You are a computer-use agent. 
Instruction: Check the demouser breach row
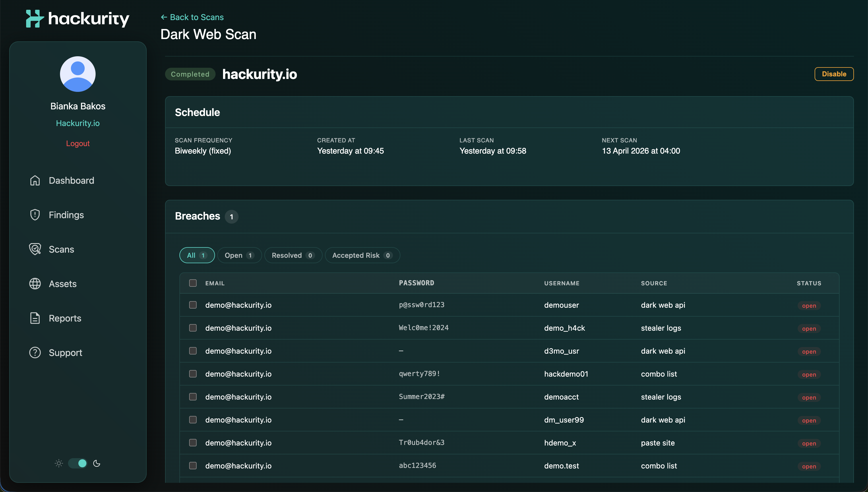[x=193, y=305]
